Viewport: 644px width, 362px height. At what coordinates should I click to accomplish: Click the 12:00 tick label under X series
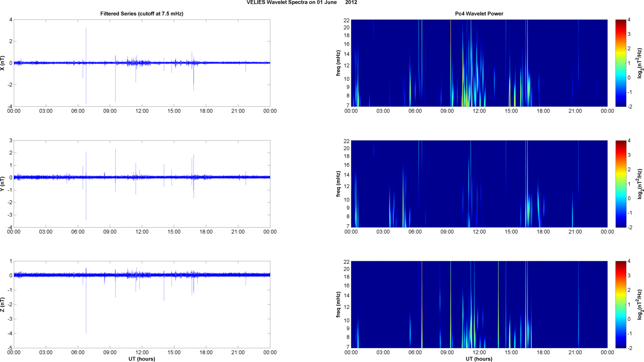click(x=142, y=111)
